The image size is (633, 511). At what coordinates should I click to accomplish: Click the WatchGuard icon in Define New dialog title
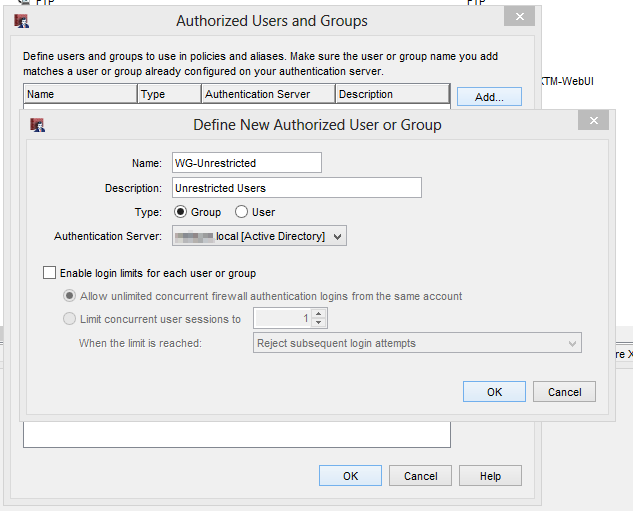click(38, 125)
